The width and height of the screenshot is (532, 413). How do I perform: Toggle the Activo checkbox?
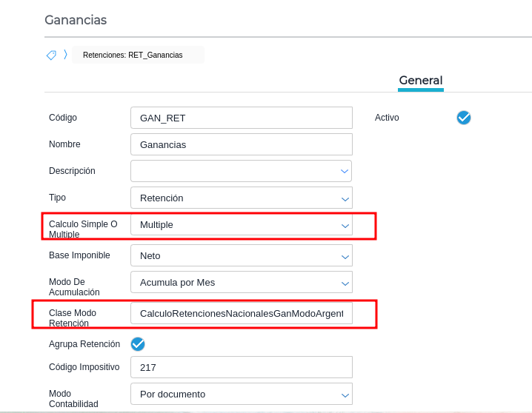pos(464,118)
